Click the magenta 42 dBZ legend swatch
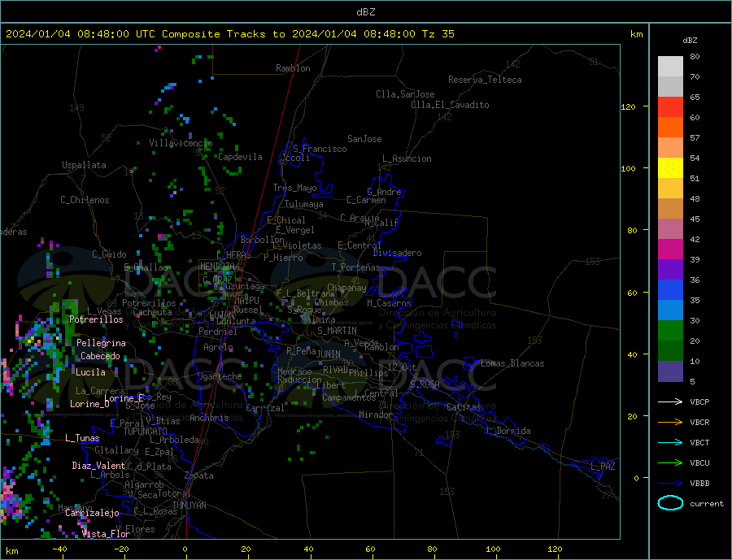 point(670,250)
